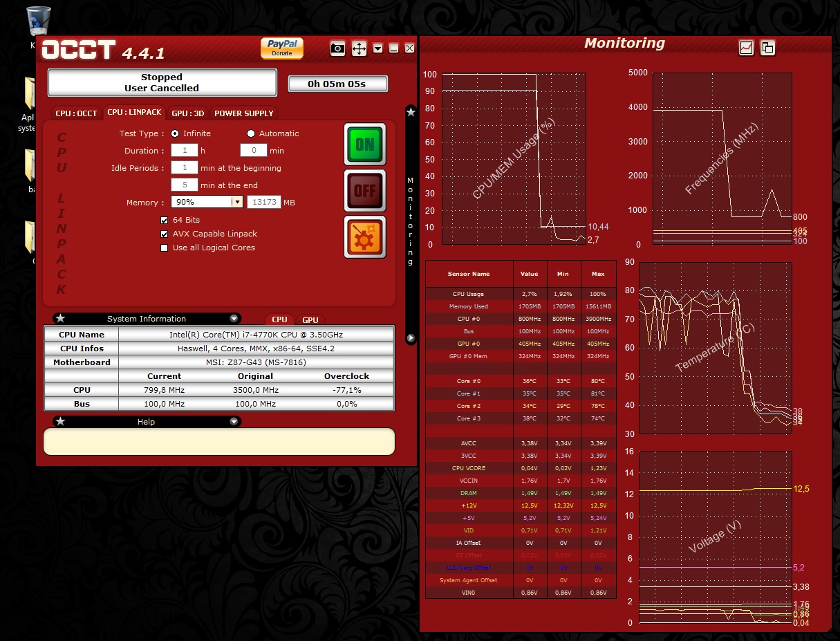This screenshot has height=641, width=840.
Task: Switch to the GPU : 3D tab
Action: click(x=188, y=113)
